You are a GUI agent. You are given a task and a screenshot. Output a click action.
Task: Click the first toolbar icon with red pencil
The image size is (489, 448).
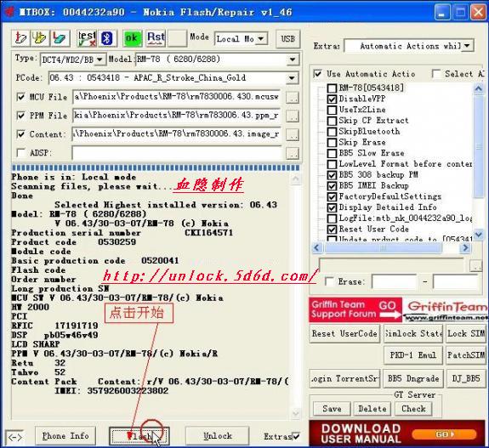click(21, 38)
